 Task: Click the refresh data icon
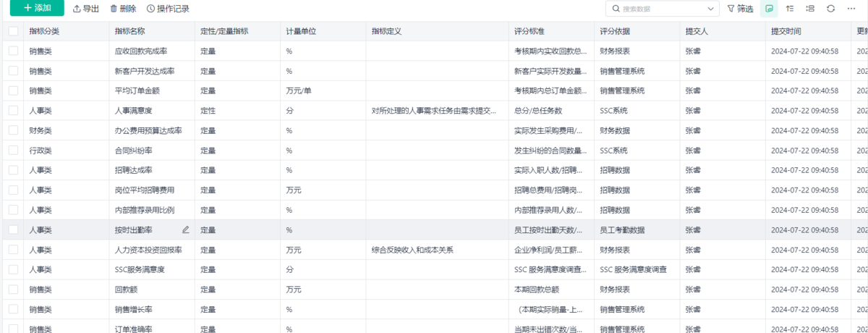pos(830,9)
